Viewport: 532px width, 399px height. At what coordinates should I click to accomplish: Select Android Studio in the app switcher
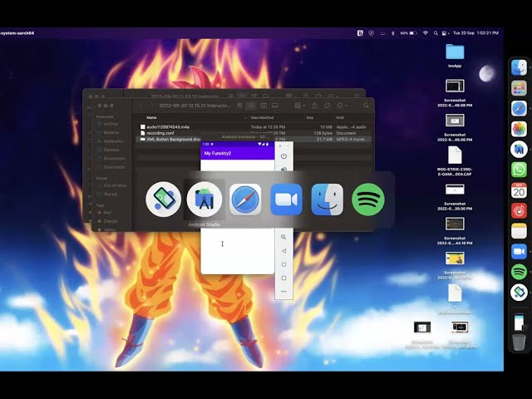point(204,199)
